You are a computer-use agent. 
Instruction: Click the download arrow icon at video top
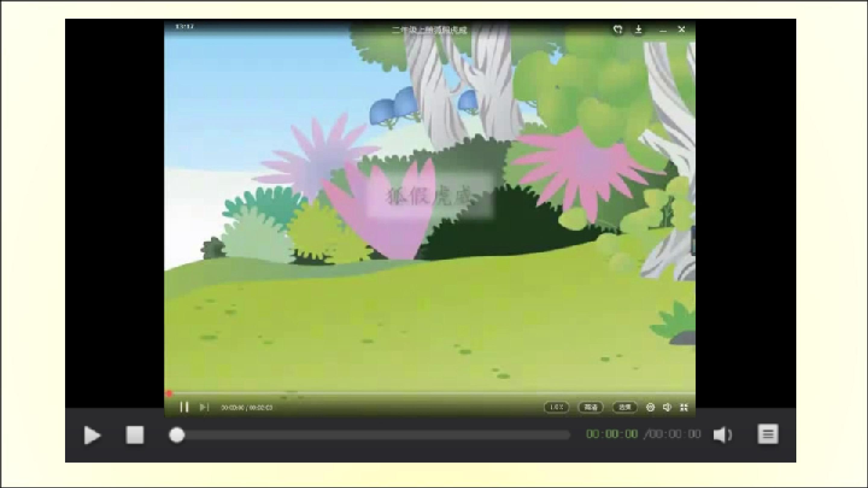[638, 30]
